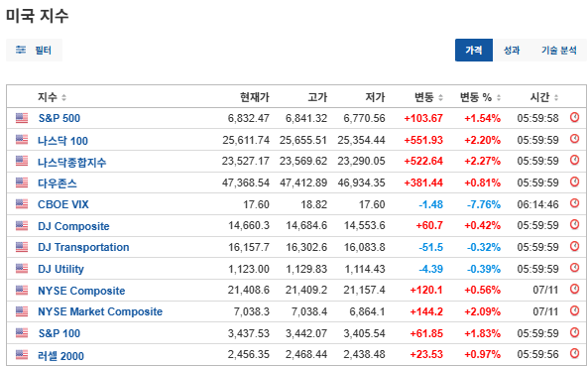Image resolution: width=588 pixels, height=366 pixels.
Task: Select the CBOE VIX change -7.76%
Action: point(484,204)
